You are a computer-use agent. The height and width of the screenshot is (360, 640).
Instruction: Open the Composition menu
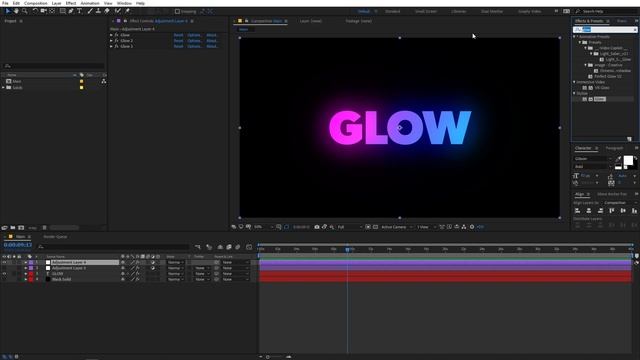[36, 3]
